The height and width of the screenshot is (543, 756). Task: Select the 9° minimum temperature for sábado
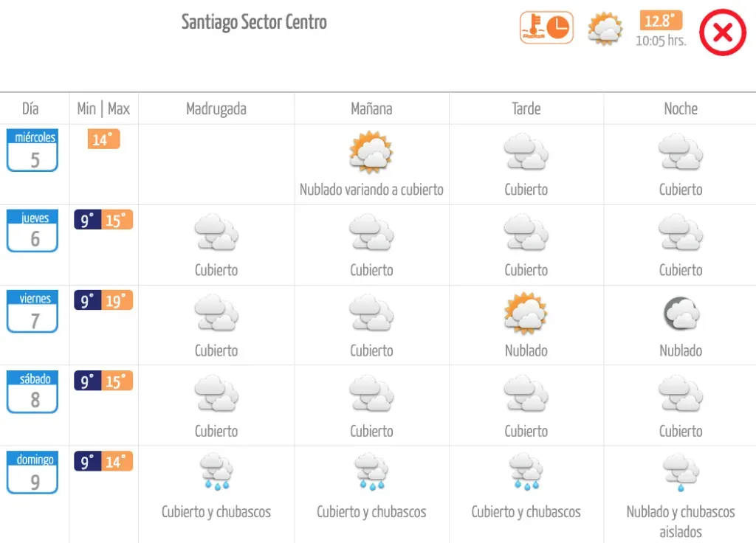(x=86, y=381)
